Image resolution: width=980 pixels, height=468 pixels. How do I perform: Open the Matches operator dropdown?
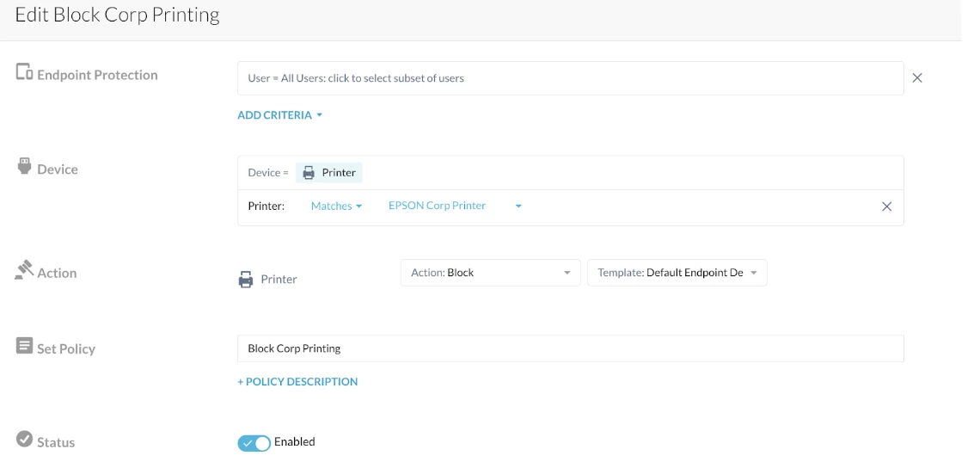click(336, 206)
